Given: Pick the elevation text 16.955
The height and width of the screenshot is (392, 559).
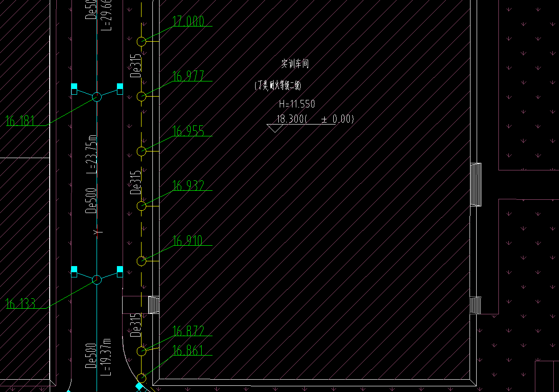Looking at the screenshot, I should (x=188, y=131).
